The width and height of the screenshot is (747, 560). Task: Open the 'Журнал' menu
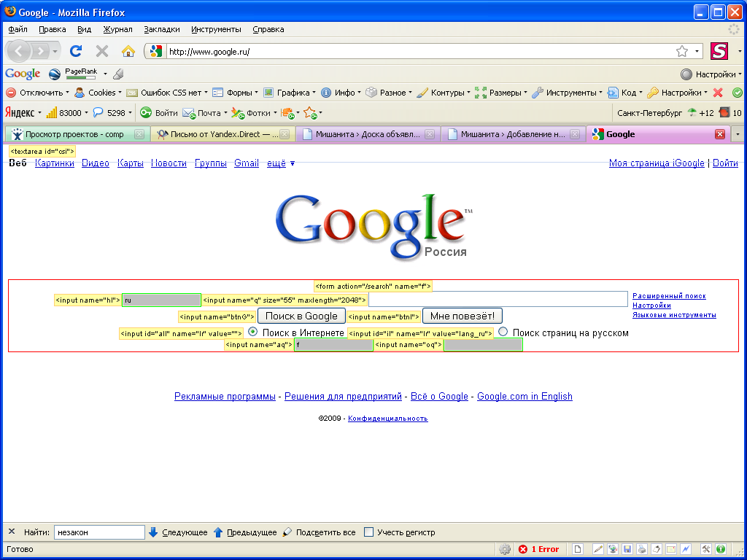[117, 29]
